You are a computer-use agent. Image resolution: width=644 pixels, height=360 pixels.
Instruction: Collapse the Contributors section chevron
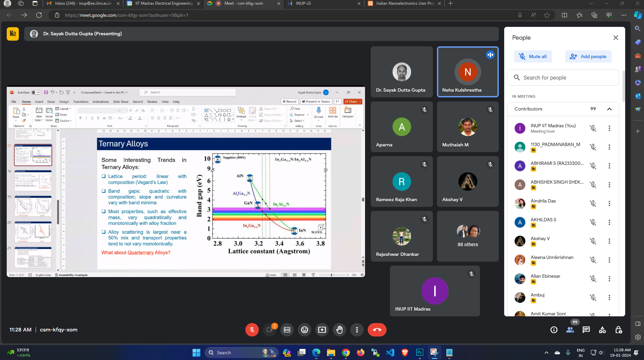[609, 109]
